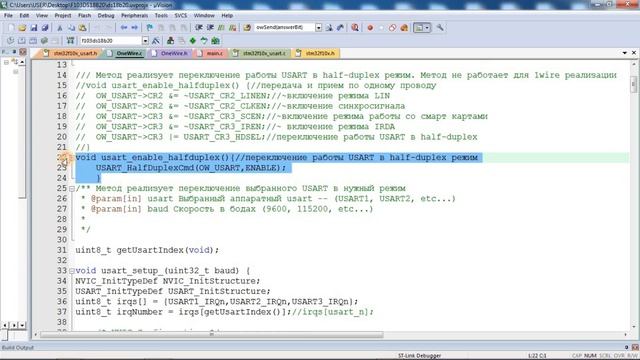Switch to the stm32f10x.h tab
The image size is (640, 360).
click(x=316, y=53)
